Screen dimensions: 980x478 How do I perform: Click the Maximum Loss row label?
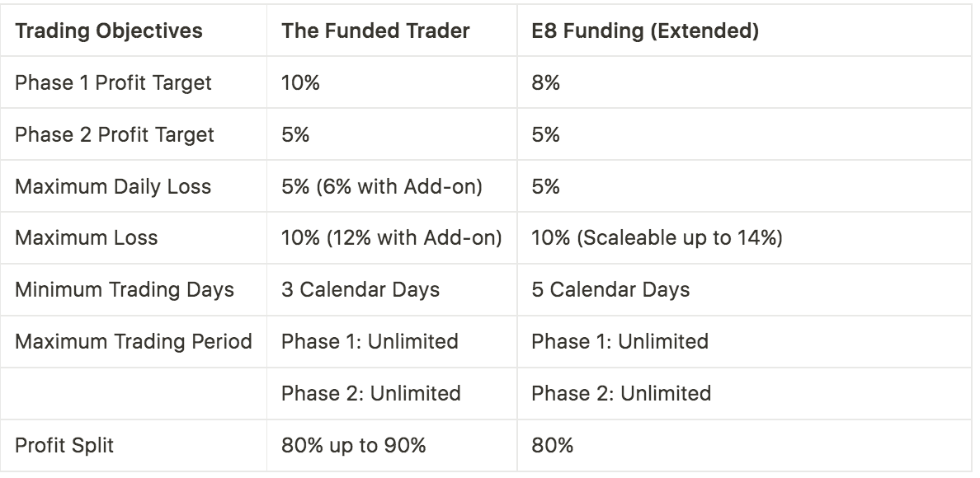point(87,237)
